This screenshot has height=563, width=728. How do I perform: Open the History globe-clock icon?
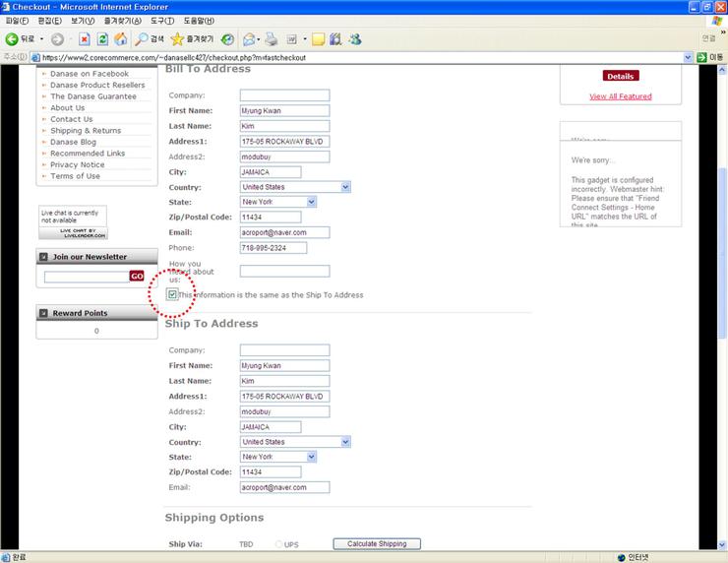[227, 39]
